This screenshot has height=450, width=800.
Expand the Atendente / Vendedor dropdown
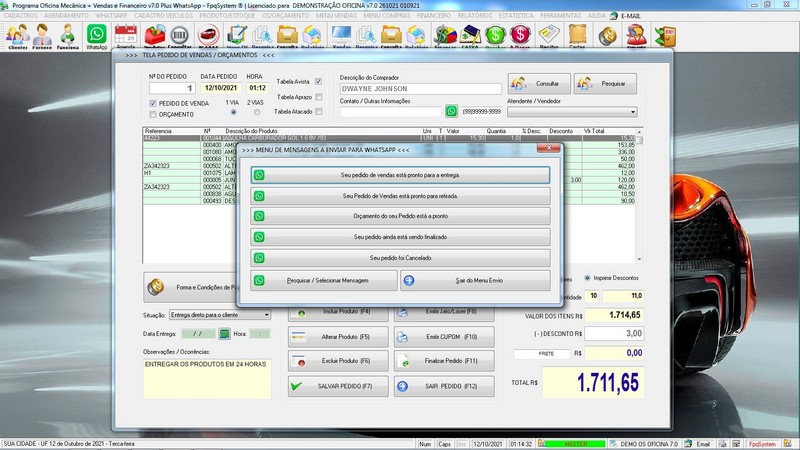click(633, 112)
